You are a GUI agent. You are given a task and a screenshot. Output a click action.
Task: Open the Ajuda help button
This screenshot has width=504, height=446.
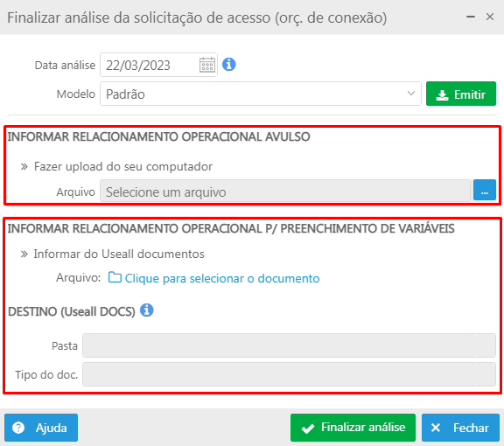[41, 428]
